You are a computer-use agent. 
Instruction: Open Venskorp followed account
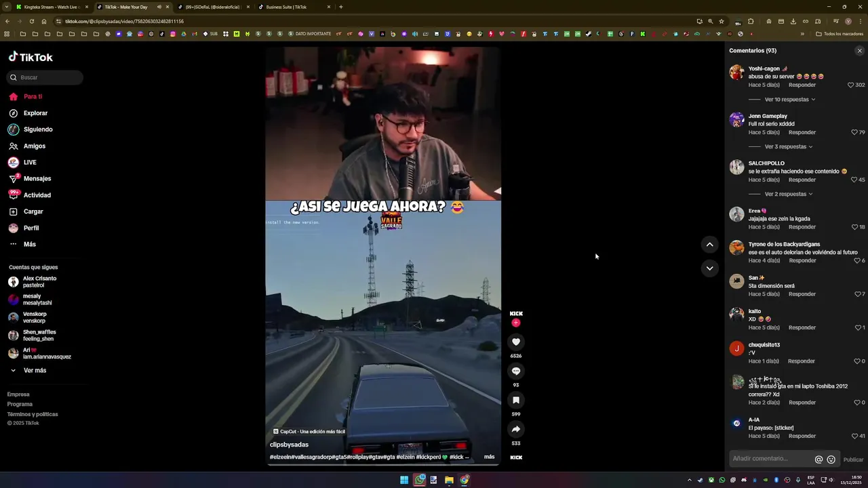(x=27, y=317)
